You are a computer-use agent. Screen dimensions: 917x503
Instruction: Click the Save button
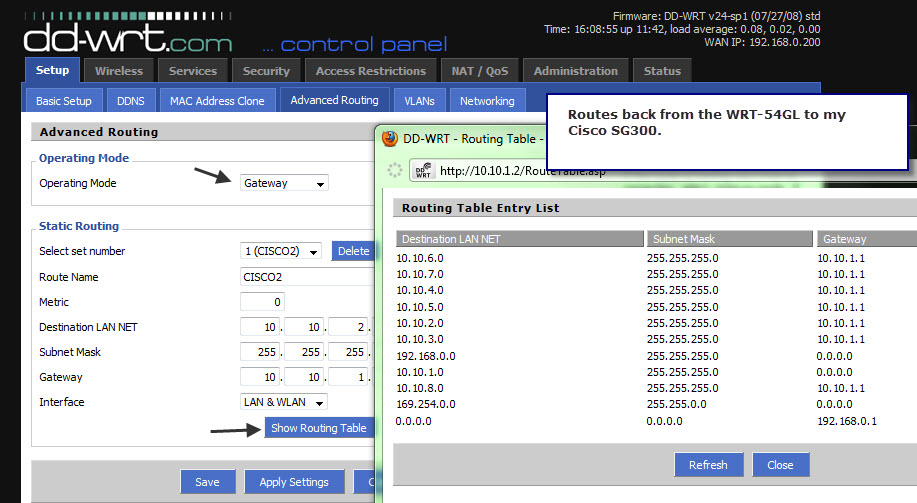pos(207,482)
